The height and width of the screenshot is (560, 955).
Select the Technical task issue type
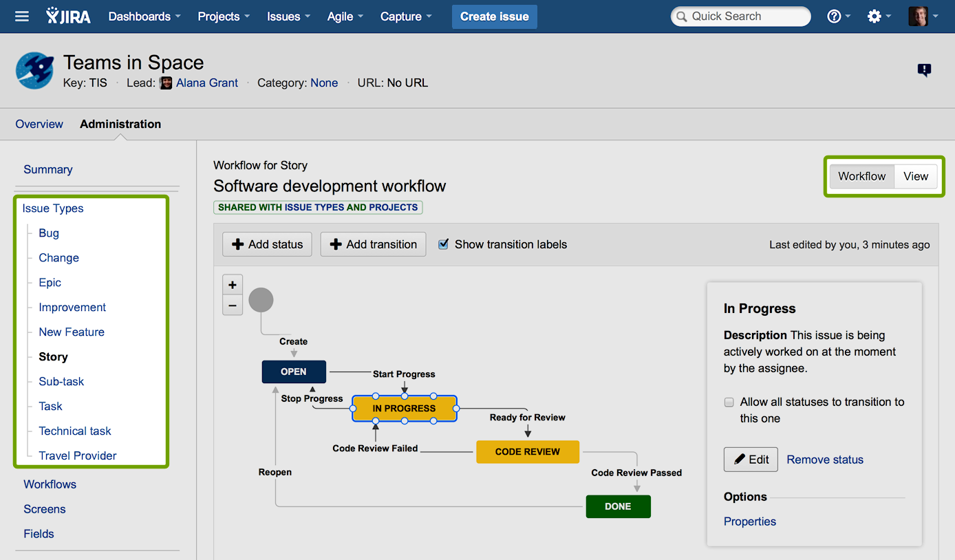coord(75,431)
